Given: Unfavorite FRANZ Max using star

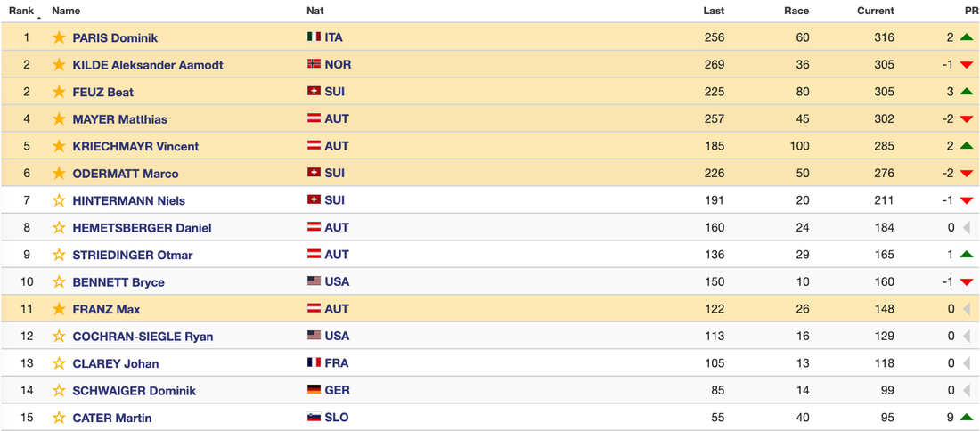Looking at the screenshot, I should click(59, 309).
